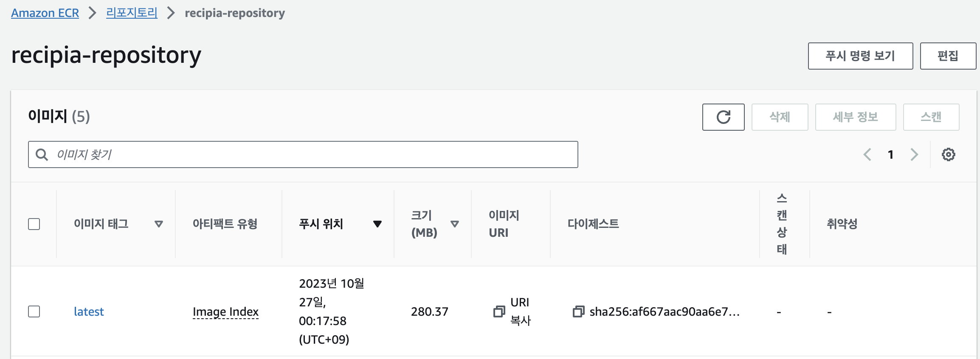The image size is (980, 359).
Task: Copy the sha256 digest via copy icon
Action: pyautogui.click(x=578, y=312)
